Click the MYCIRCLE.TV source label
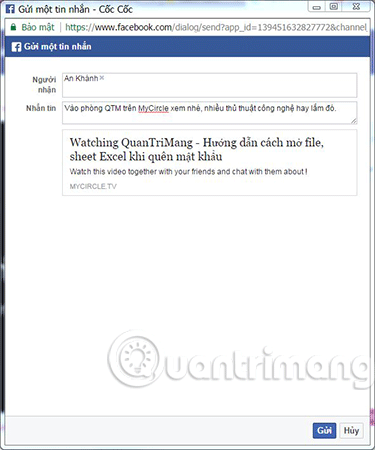375x450 pixels. coord(93,186)
